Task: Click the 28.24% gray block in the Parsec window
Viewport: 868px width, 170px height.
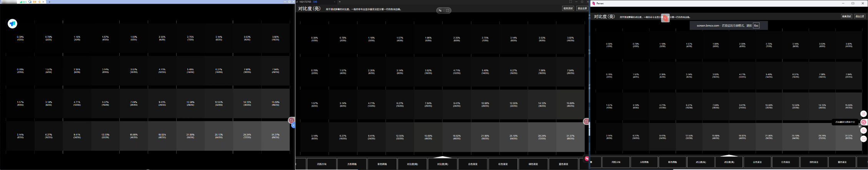Action: (x=822, y=136)
